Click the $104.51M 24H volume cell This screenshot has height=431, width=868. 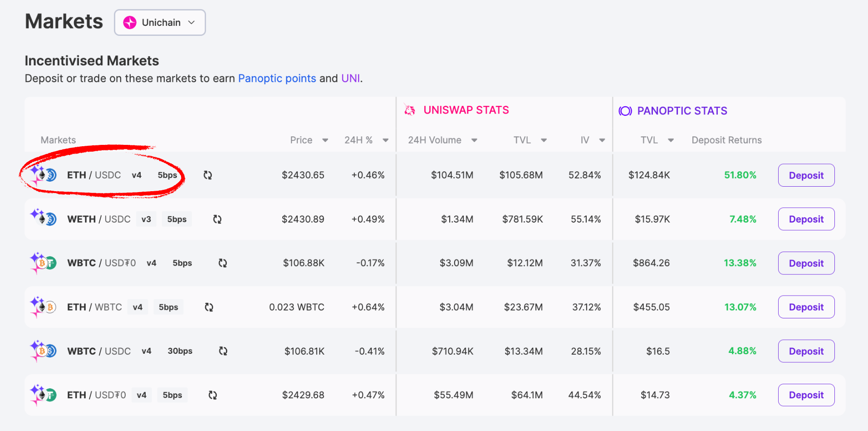pyautogui.click(x=452, y=175)
